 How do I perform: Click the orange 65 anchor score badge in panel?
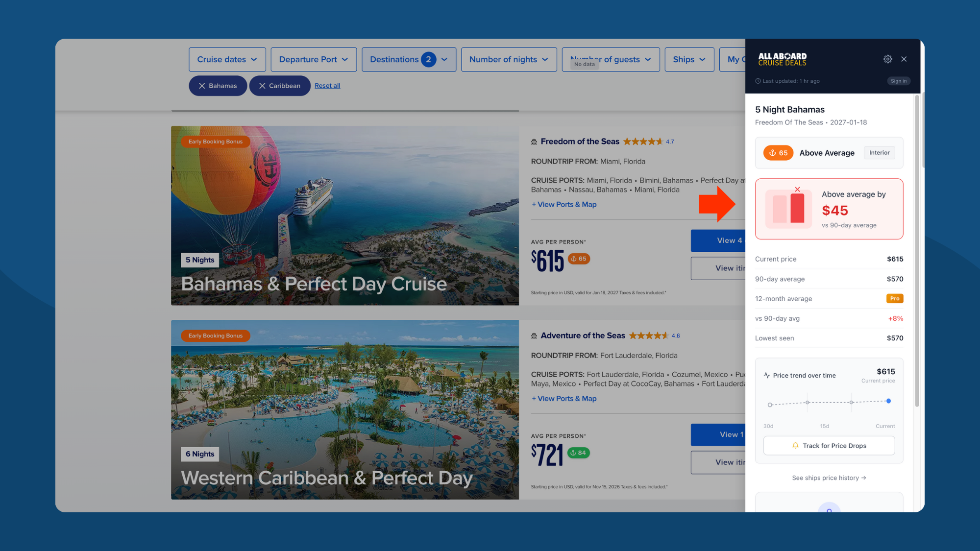click(778, 153)
